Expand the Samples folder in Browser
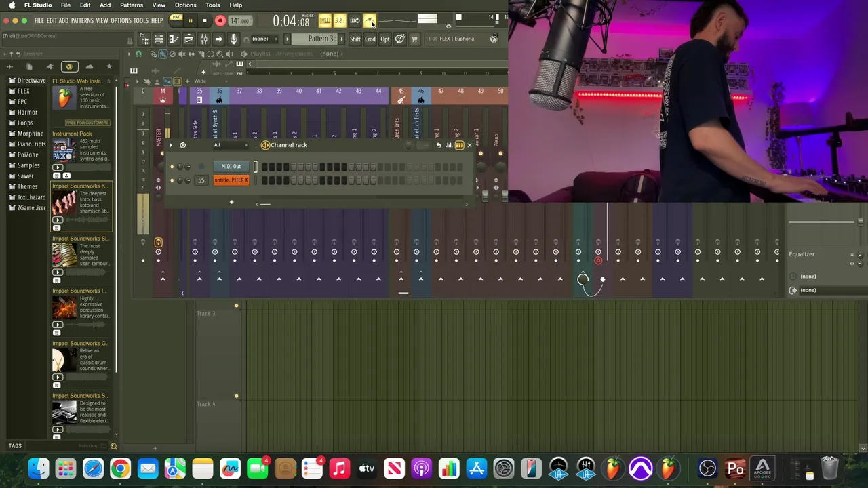 pyautogui.click(x=24, y=165)
